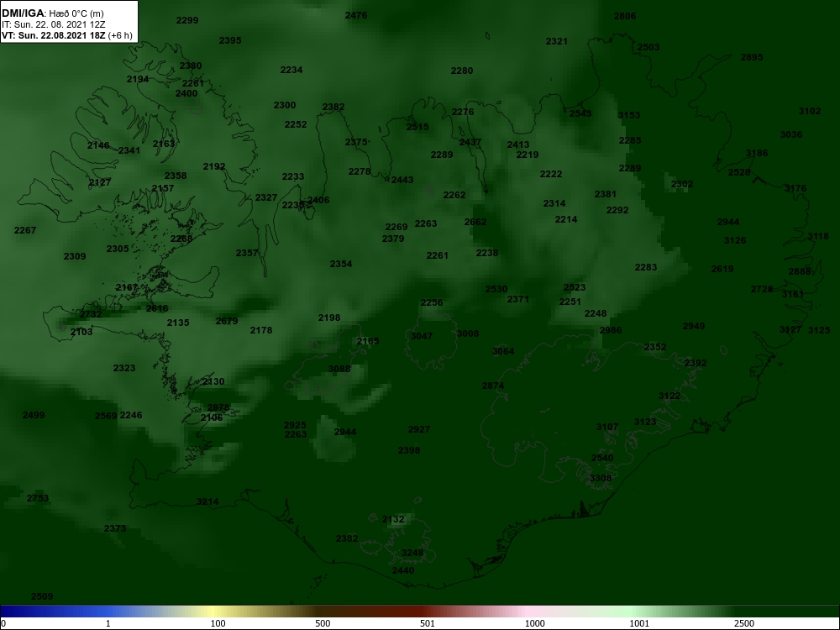Screen dimensions: 840x630
Task: Click the map value 2194
Action: (138, 79)
